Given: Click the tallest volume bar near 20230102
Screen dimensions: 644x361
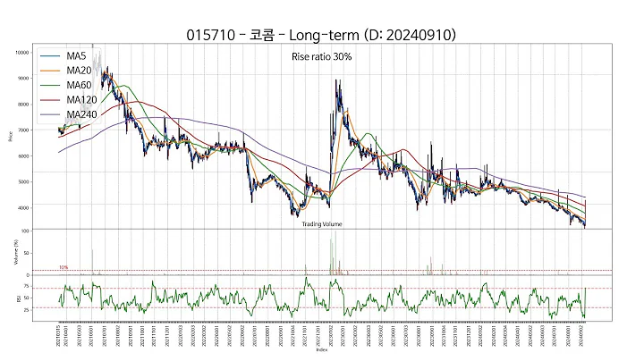Looking at the screenshot, I should pyautogui.click(x=335, y=253).
